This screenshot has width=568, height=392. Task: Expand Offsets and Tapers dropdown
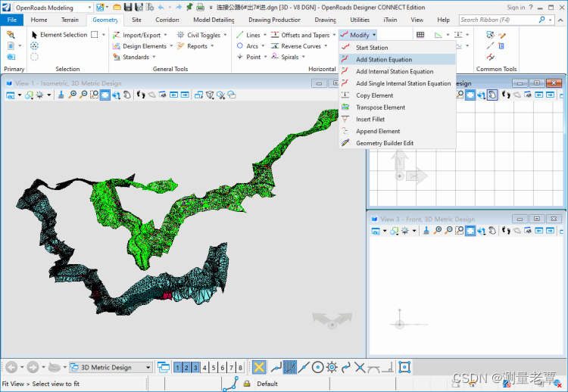(x=304, y=35)
